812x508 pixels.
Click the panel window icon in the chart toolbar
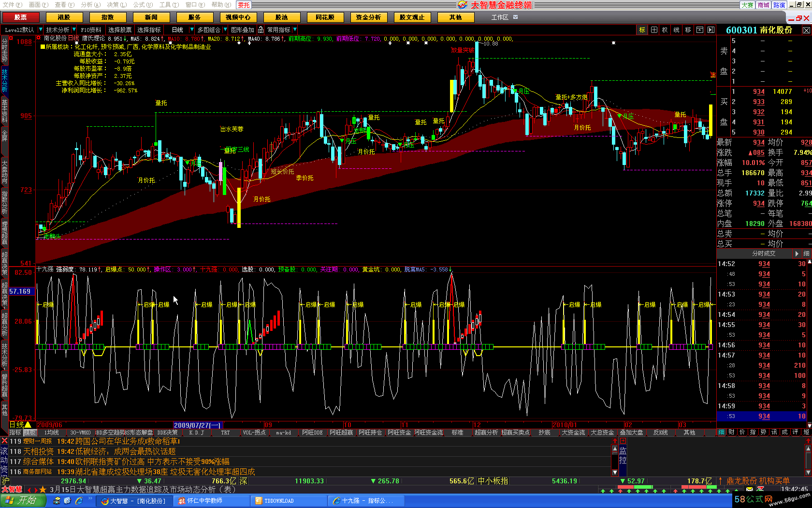coord(700,30)
